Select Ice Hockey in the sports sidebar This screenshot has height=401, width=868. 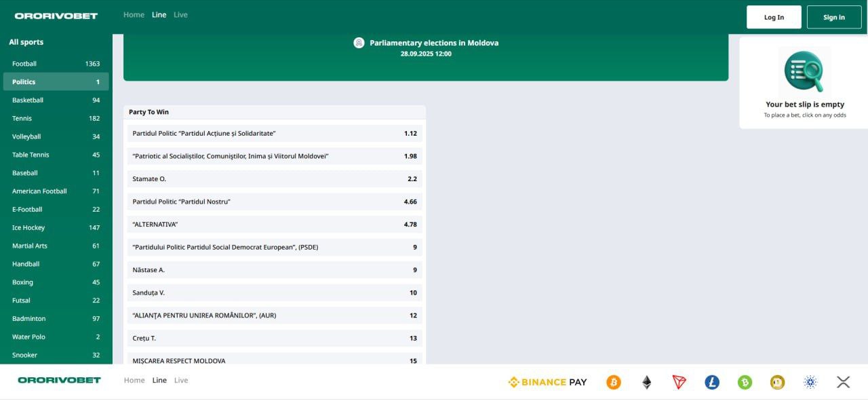[56, 228]
